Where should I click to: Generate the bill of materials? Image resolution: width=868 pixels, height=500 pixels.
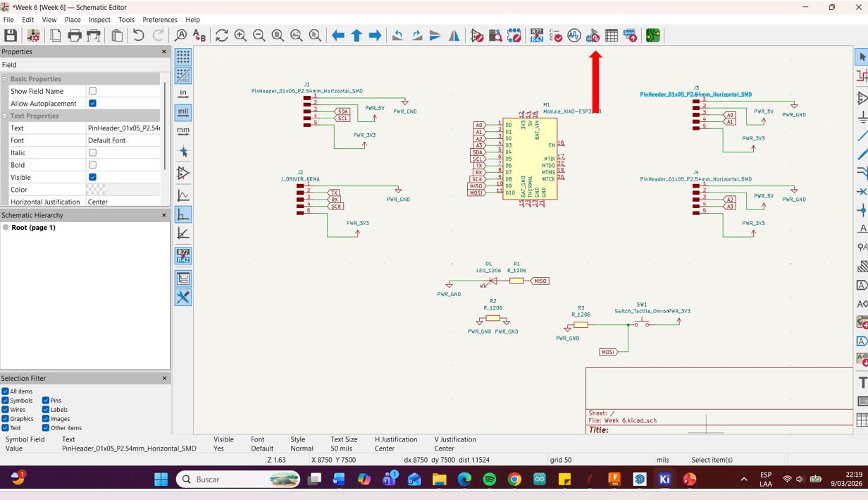630,35
